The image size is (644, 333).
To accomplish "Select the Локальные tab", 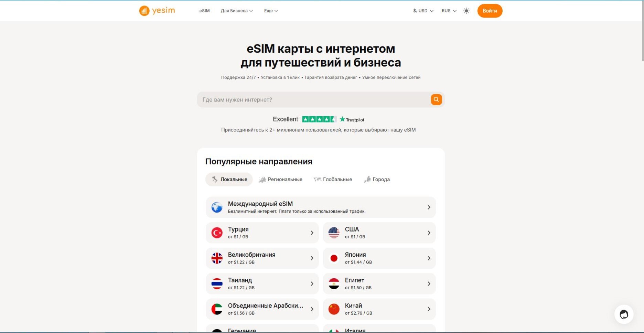I will click(x=229, y=179).
